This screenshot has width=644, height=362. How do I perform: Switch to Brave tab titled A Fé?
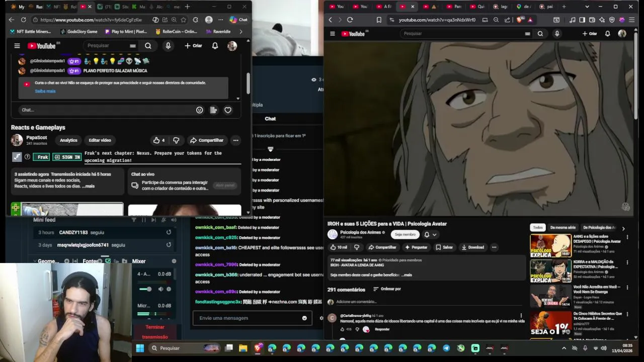383,7
